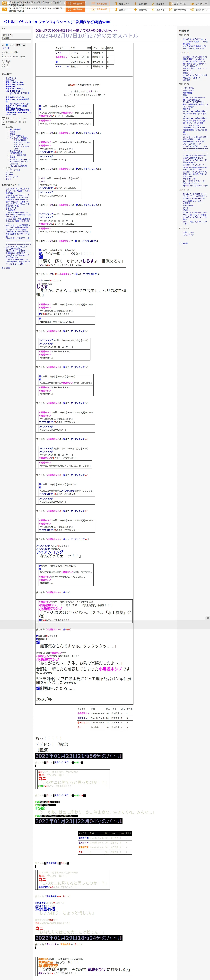Screen dimensions: 210x980
Task: Open 雑談室 board link
Action: [13, 132]
